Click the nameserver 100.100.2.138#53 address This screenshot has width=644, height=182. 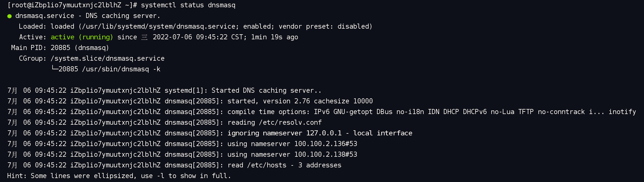pos(326,154)
